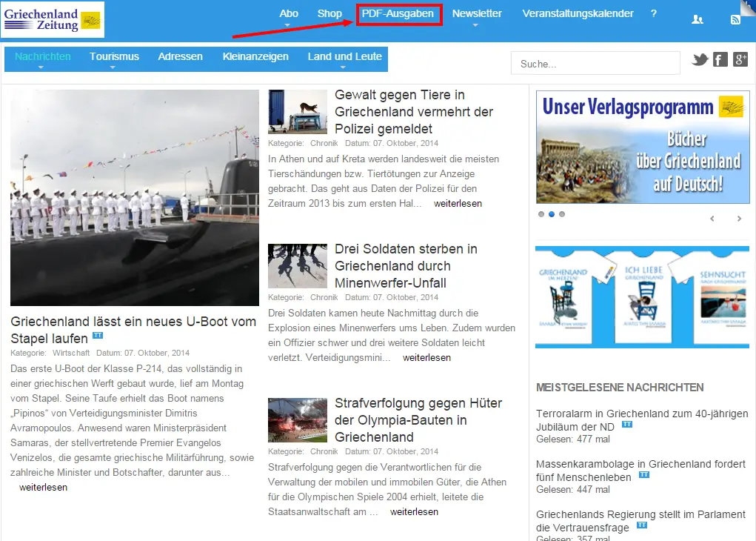Image resolution: width=756 pixels, height=541 pixels.
Task: Select the third banner slide dot
Action: 562,214
